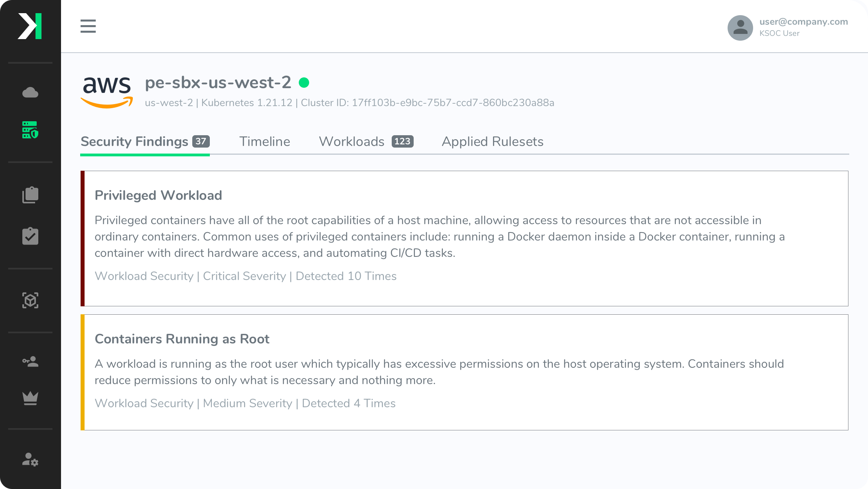This screenshot has width=868, height=489.
Task: Click the user avatar picture
Action: coord(740,28)
